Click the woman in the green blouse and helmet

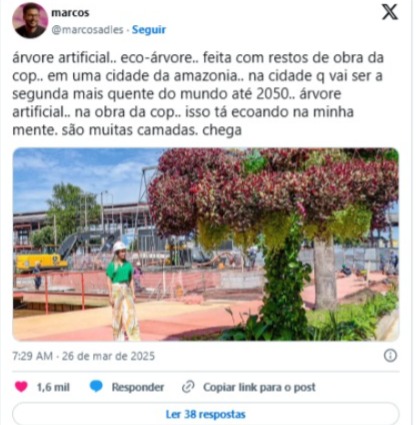click(123, 291)
